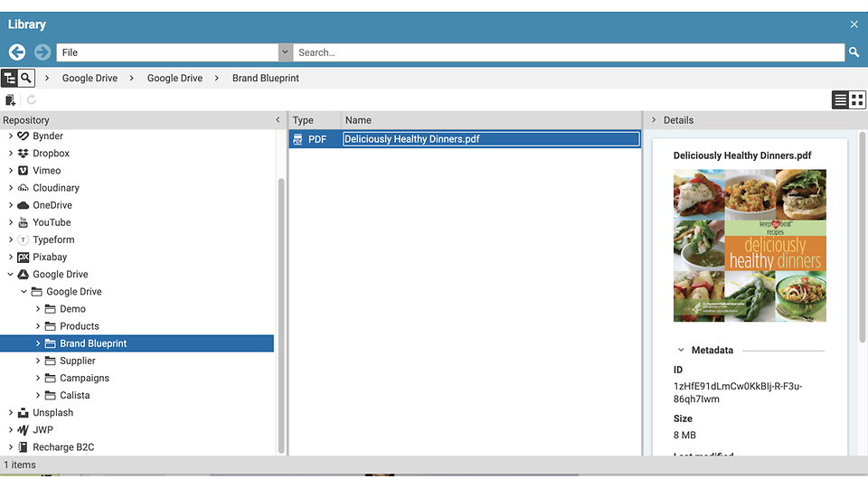Open the JWP repository

click(42, 430)
